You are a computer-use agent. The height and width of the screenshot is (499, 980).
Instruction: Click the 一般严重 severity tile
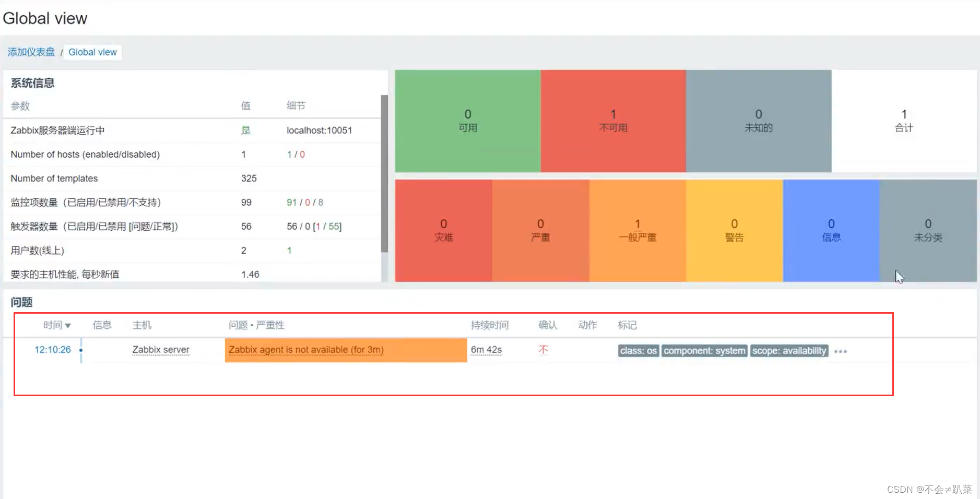(x=637, y=231)
